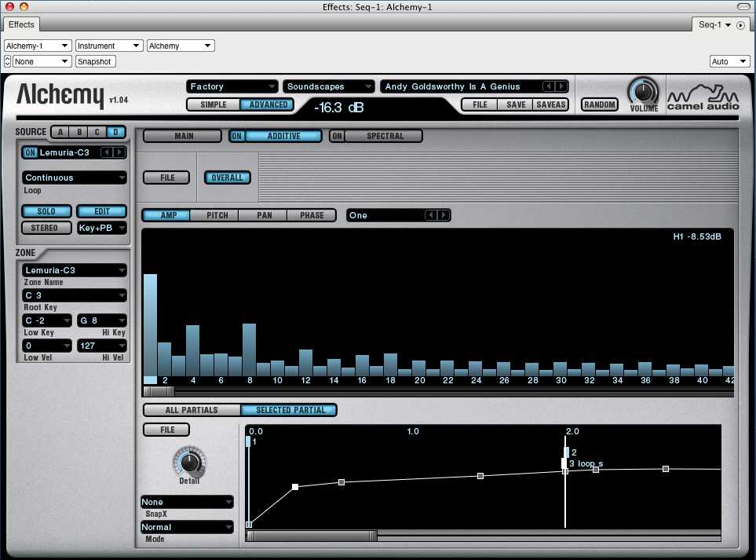This screenshot has width=756, height=560.
Task: Select previous preset arrow next to preset name
Action: (x=550, y=86)
